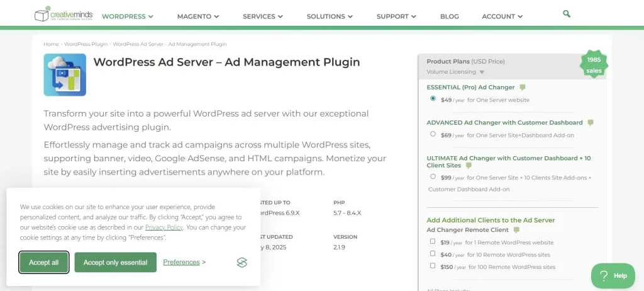This screenshot has width=644, height=291.
Task: Check the $150 for 100 Remote sites box
Action: (433, 266)
